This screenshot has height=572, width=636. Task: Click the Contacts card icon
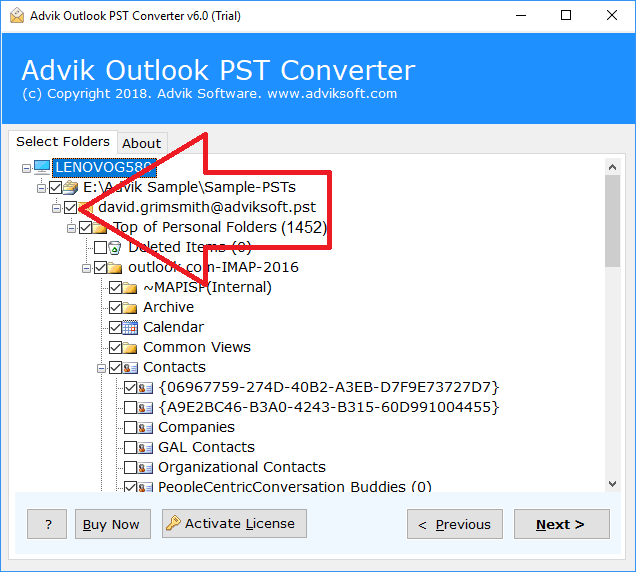(x=130, y=368)
